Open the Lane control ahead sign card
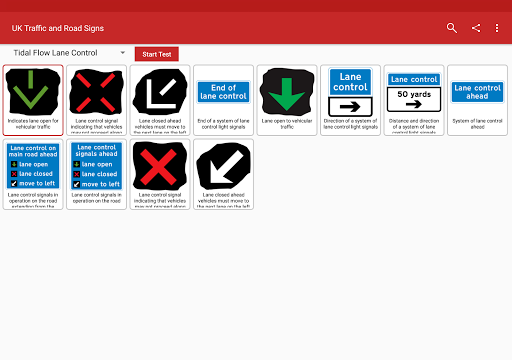 click(477, 100)
